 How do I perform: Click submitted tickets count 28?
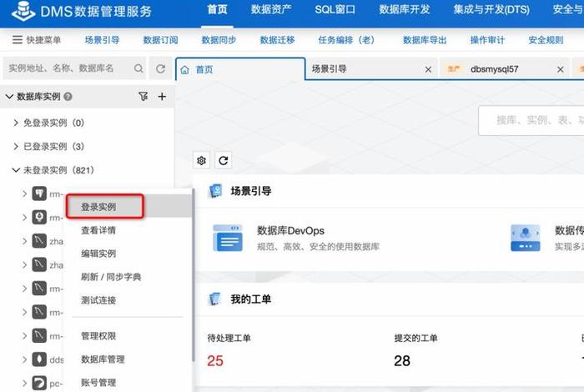(x=402, y=361)
